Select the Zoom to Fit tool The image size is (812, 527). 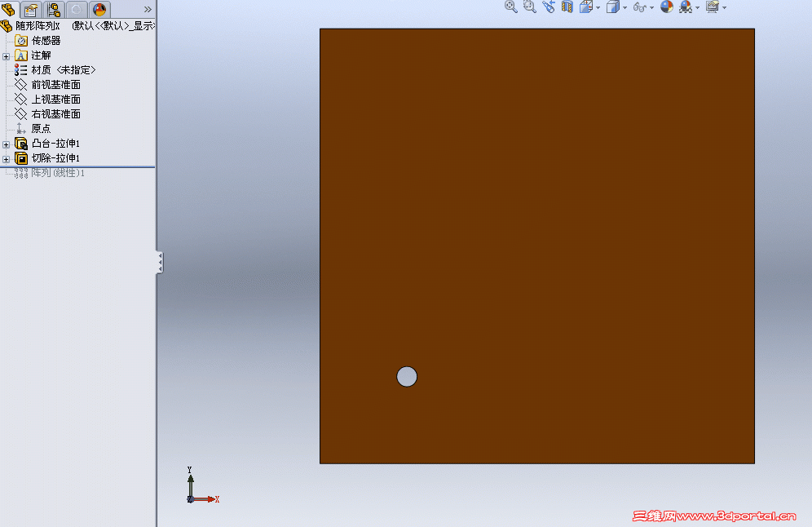coord(510,7)
